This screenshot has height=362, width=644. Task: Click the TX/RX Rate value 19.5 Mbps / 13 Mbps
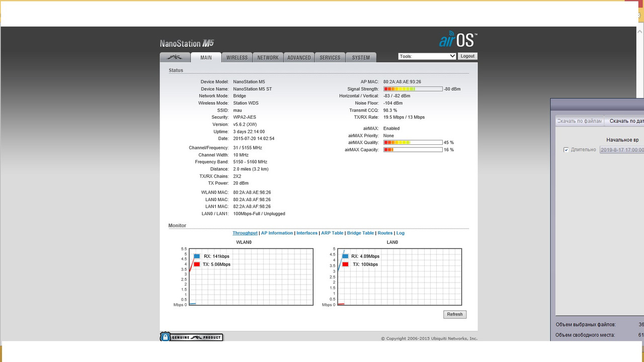(404, 117)
